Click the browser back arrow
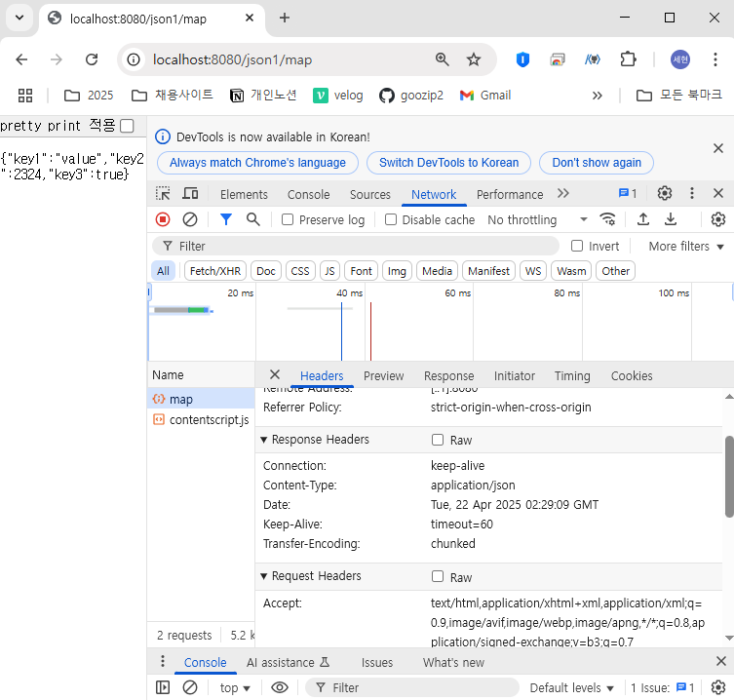 tap(21, 59)
